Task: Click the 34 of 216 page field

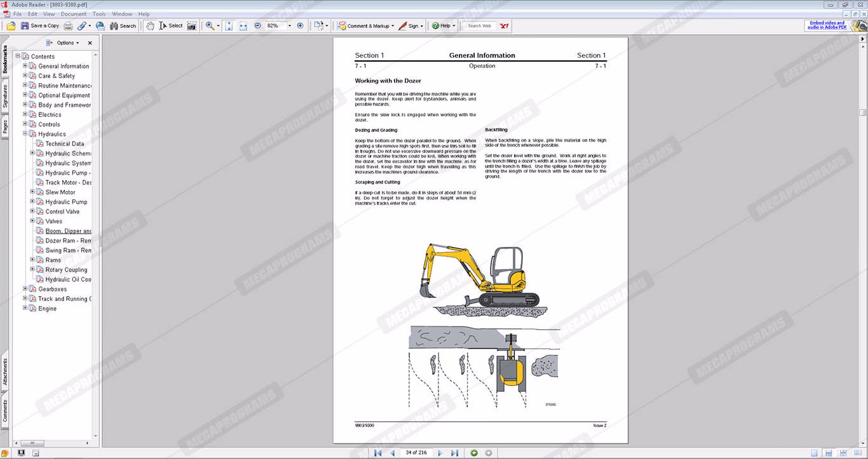Action: coord(416,453)
